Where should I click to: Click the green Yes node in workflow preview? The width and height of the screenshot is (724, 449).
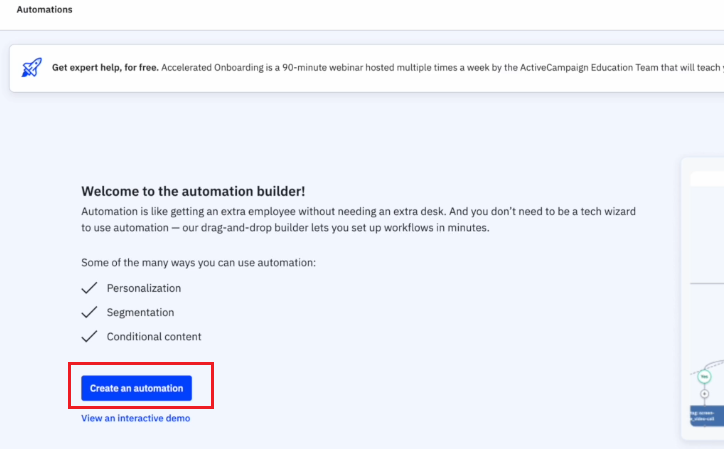coord(704,376)
